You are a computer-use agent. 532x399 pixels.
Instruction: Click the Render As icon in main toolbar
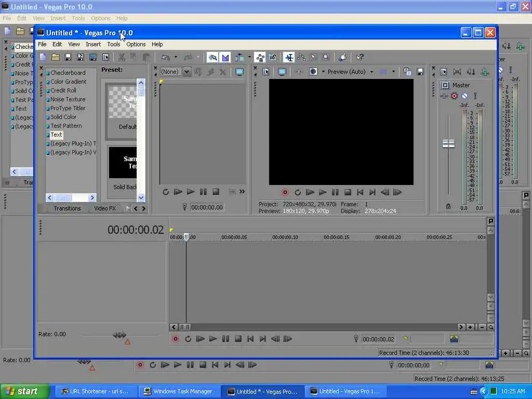coord(93,57)
